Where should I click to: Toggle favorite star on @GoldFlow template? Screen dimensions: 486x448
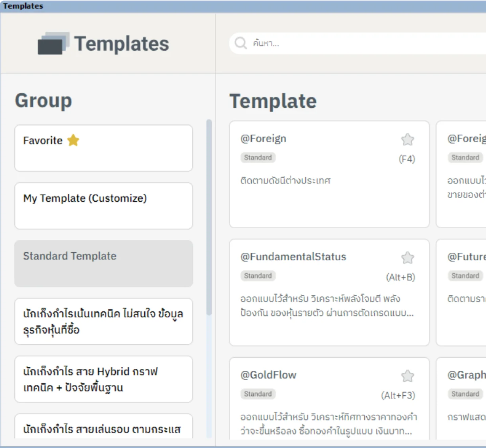[x=408, y=376]
